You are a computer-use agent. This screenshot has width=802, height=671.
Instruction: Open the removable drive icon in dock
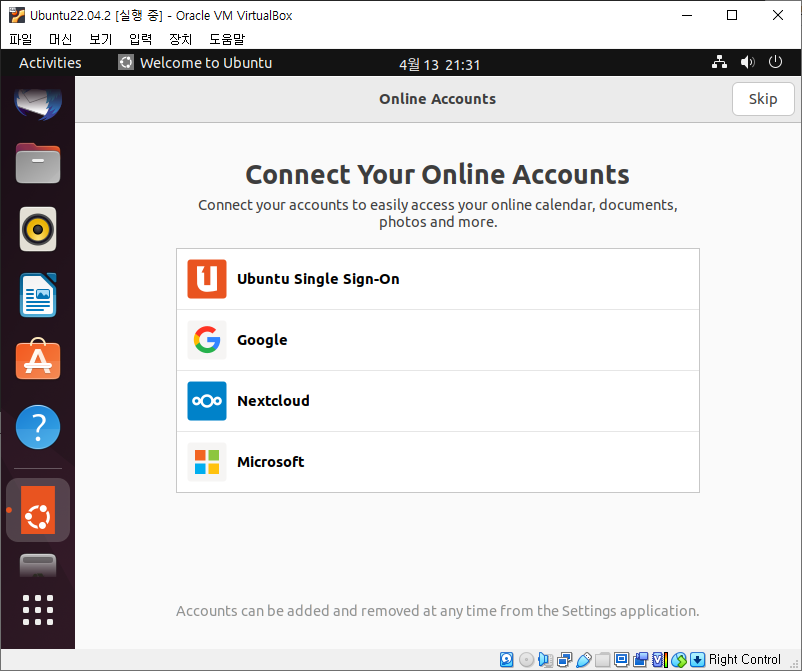[x=38, y=566]
